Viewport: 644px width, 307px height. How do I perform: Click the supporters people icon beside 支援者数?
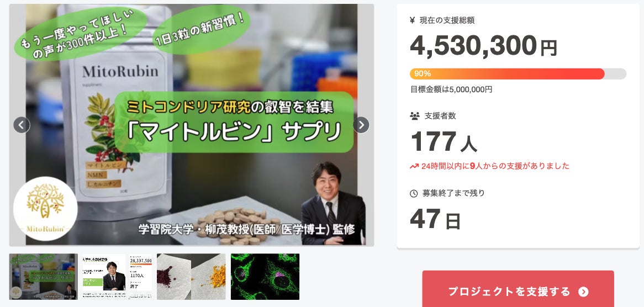(414, 116)
